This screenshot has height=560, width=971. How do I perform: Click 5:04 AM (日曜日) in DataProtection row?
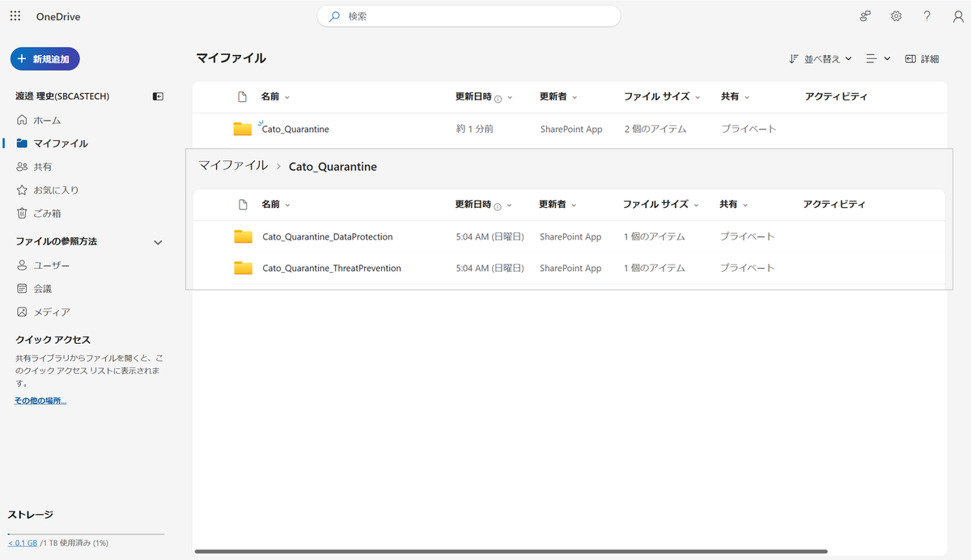click(490, 237)
